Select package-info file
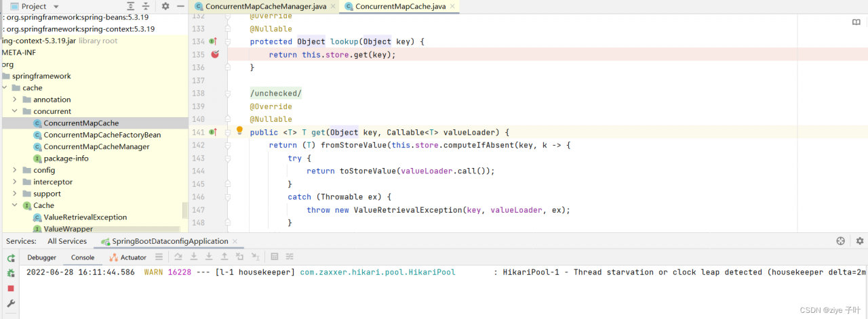 66,158
